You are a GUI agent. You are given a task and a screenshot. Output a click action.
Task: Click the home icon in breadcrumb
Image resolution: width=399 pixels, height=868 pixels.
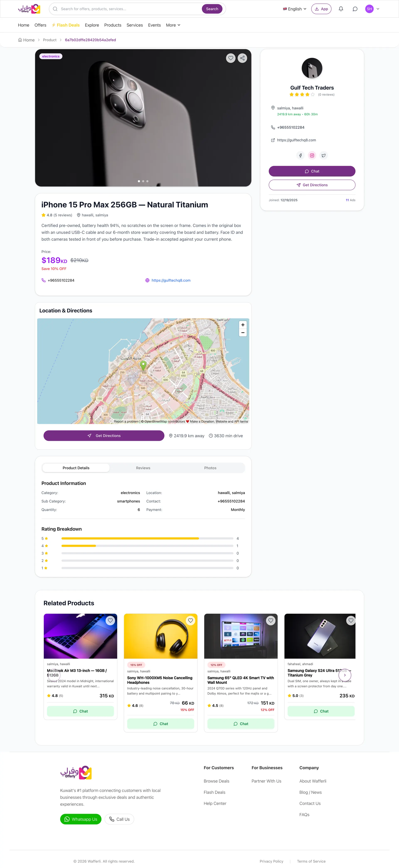click(20, 40)
